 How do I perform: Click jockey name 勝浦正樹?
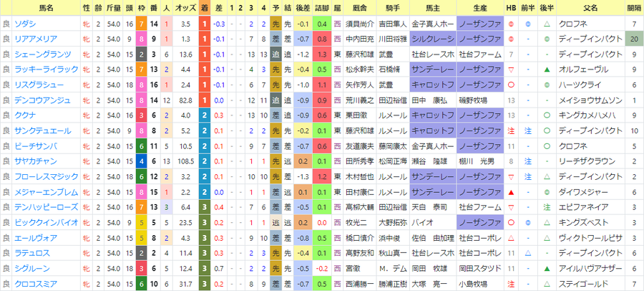[393, 284]
